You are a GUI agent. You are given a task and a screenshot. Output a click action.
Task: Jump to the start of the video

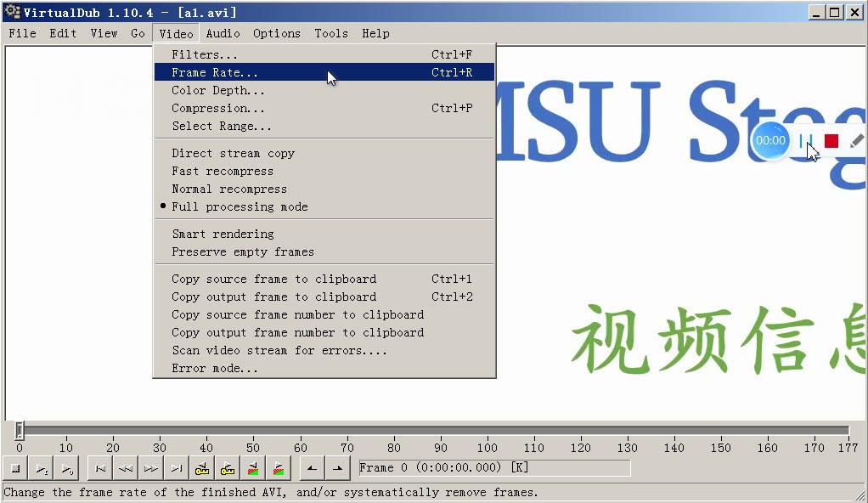pyautogui.click(x=100, y=468)
